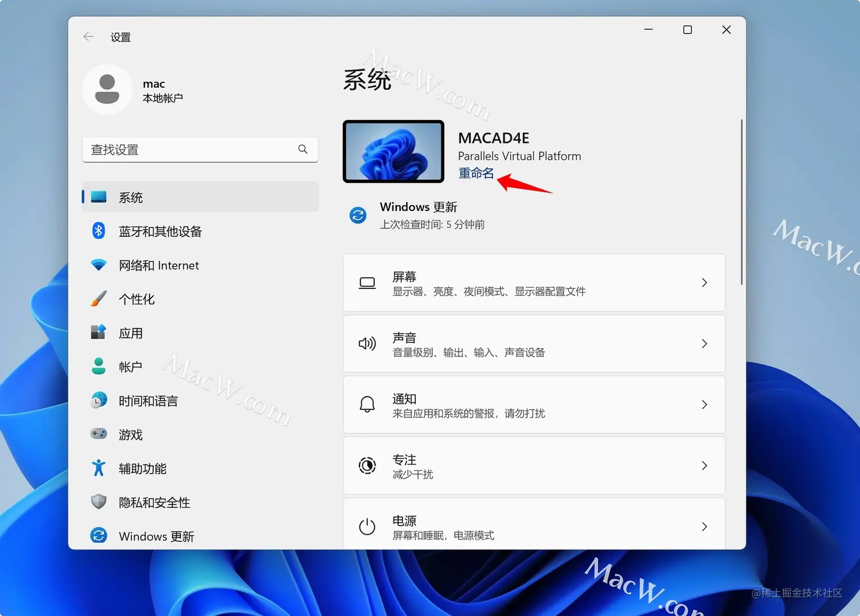The width and height of the screenshot is (860, 616).
Task: Maximize the Settings window
Action: coord(687,30)
